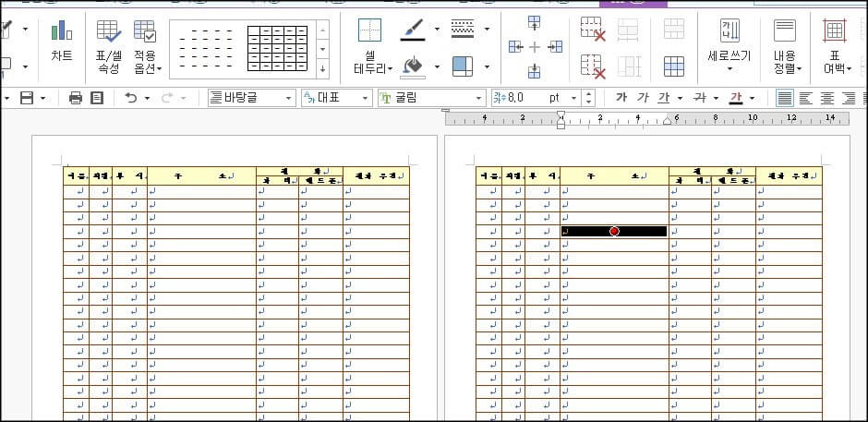The width and height of the screenshot is (868, 422).
Task: Open border color brush dropdown arrow
Action: click(x=437, y=30)
